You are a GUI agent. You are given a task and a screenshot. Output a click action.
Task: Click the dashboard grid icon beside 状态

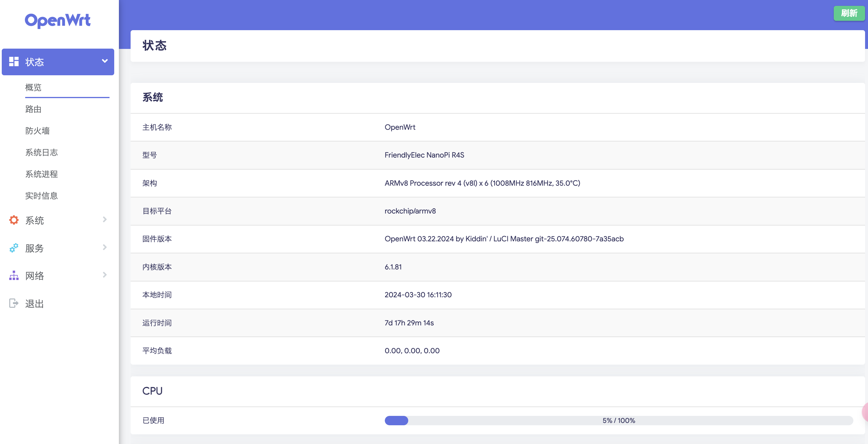(14, 62)
